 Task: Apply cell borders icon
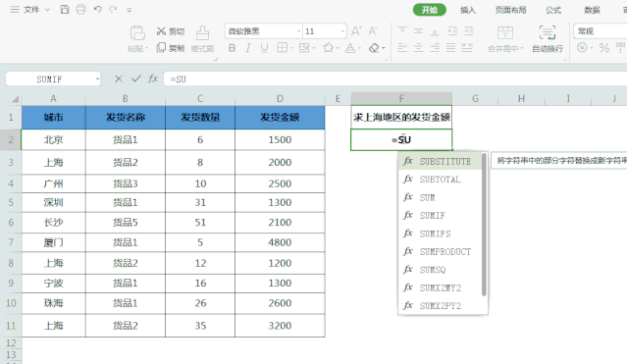pos(283,48)
